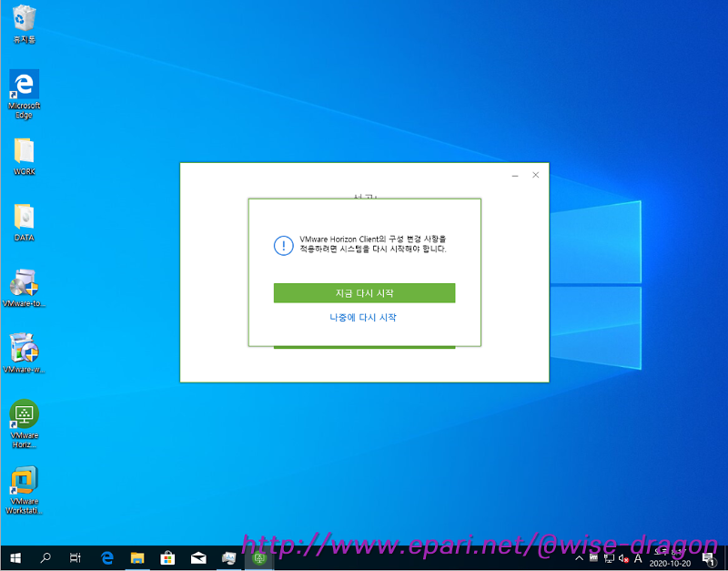Open Mail app from the taskbar
The width and height of the screenshot is (728, 571).
[198, 558]
